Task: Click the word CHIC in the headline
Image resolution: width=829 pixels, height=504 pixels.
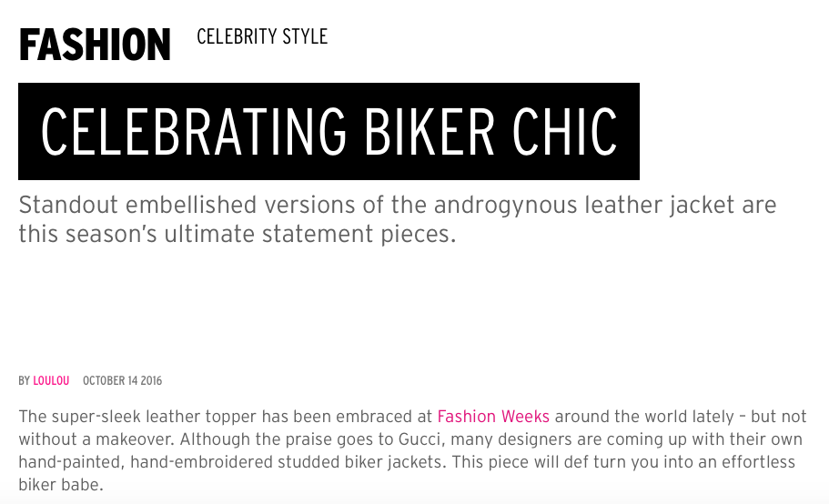Action: click(562, 132)
